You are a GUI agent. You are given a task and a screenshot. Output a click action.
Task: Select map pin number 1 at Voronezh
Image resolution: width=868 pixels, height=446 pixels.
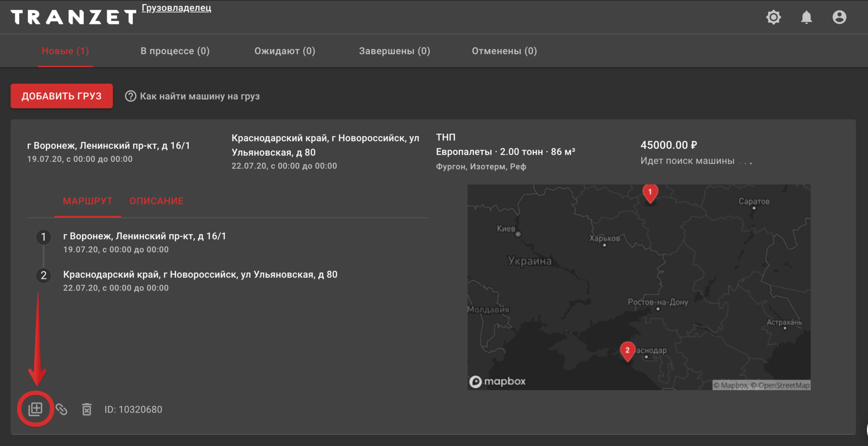click(x=650, y=192)
